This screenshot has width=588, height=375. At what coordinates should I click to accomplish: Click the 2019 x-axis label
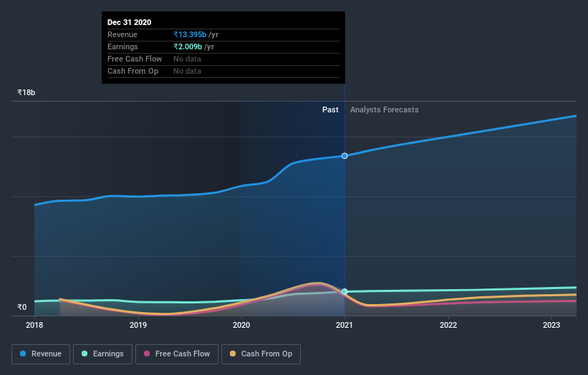pos(138,325)
